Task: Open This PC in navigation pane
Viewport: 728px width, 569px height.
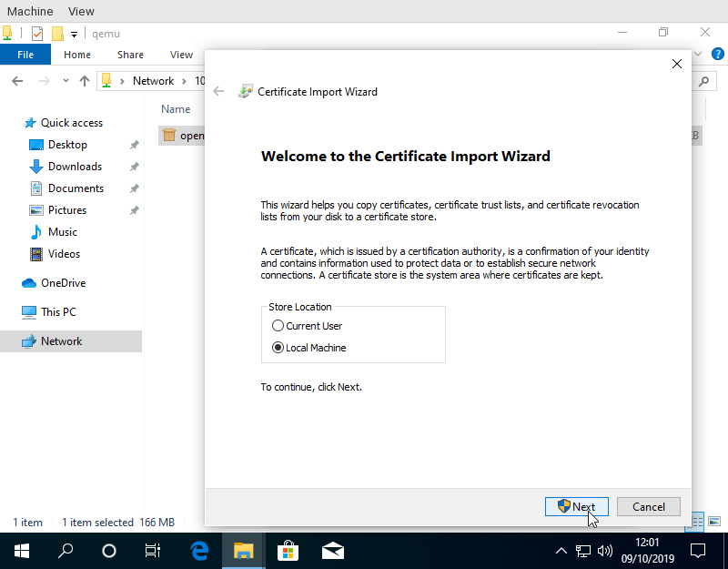Action: click(x=58, y=312)
